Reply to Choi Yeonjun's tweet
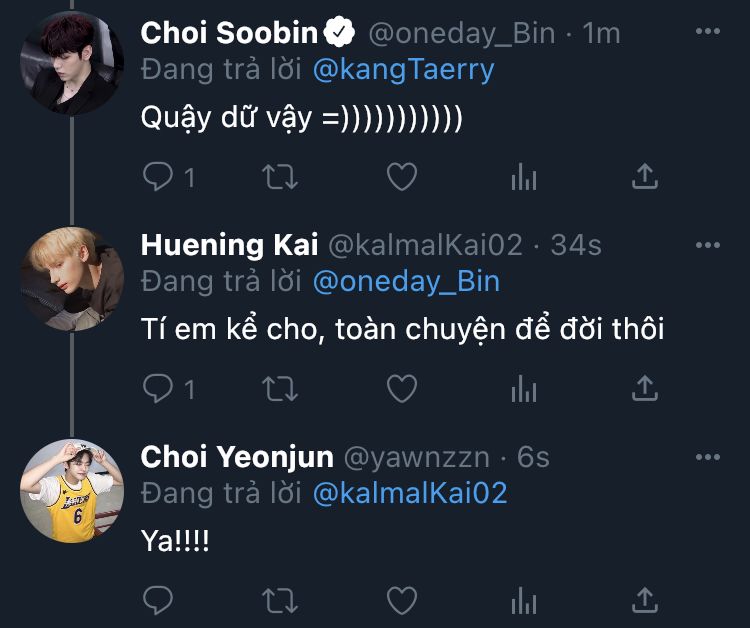 point(157,599)
